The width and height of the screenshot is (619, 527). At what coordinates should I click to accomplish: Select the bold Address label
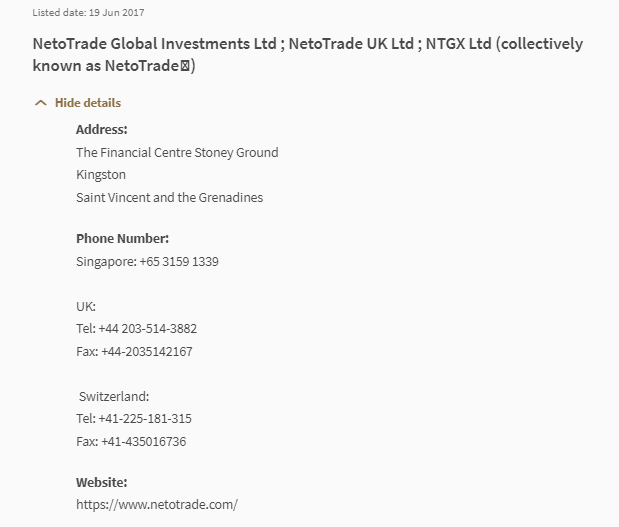click(102, 129)
